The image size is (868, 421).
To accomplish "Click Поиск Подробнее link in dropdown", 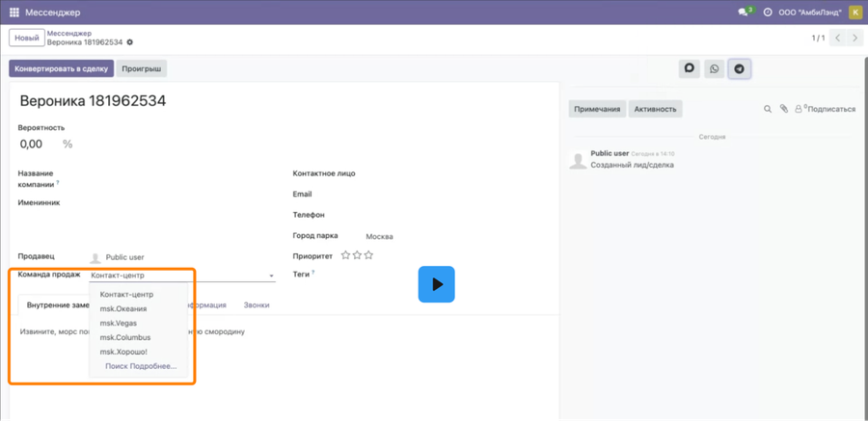I will [x=141, y=366].
